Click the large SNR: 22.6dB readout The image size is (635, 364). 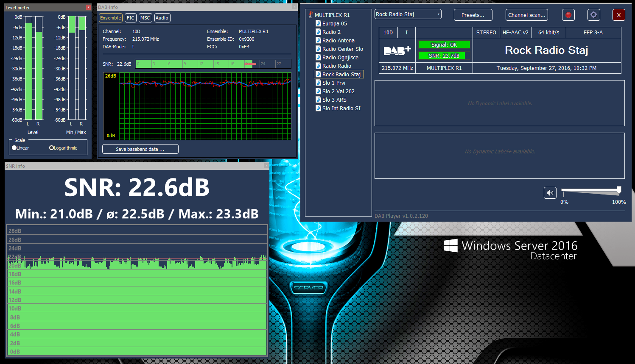(137, 187)
